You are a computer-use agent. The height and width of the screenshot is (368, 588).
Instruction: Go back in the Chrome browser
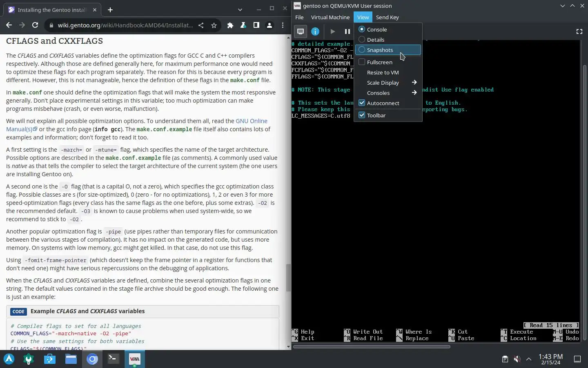coord(9,25)
